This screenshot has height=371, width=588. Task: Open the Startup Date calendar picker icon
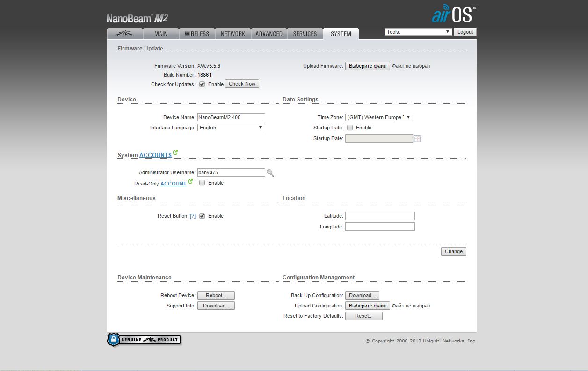pyautogui.click(x=417, y=138)
